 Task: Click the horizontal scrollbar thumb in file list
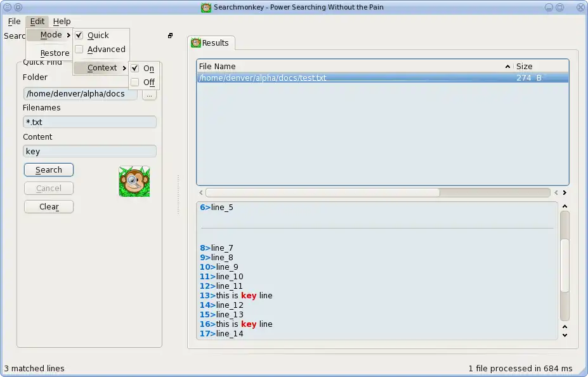(x=322, y=192)
